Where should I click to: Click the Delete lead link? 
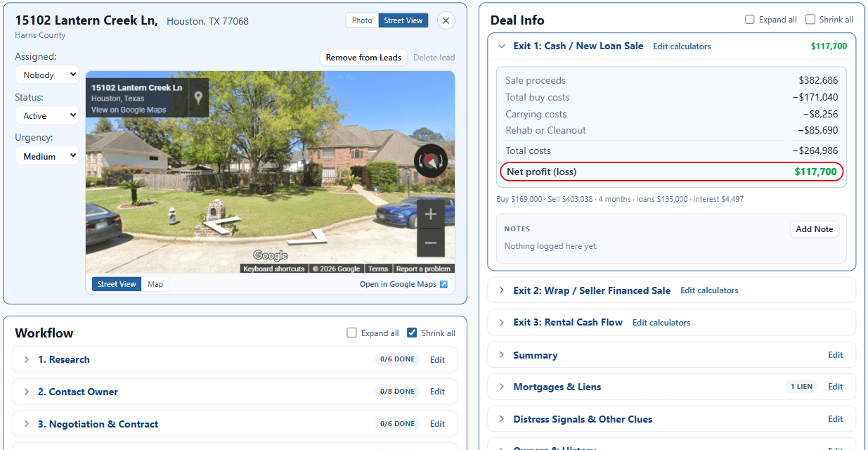(x=434, y=58)
